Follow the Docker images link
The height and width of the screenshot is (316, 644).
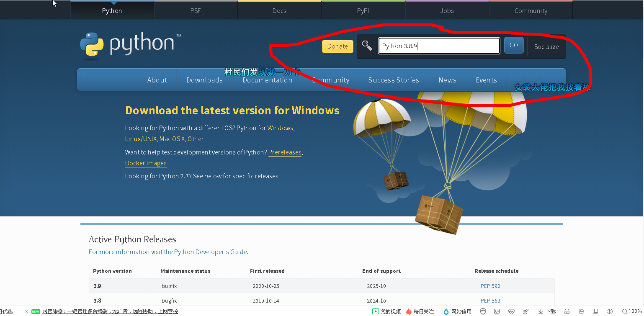tap(146, 163)
